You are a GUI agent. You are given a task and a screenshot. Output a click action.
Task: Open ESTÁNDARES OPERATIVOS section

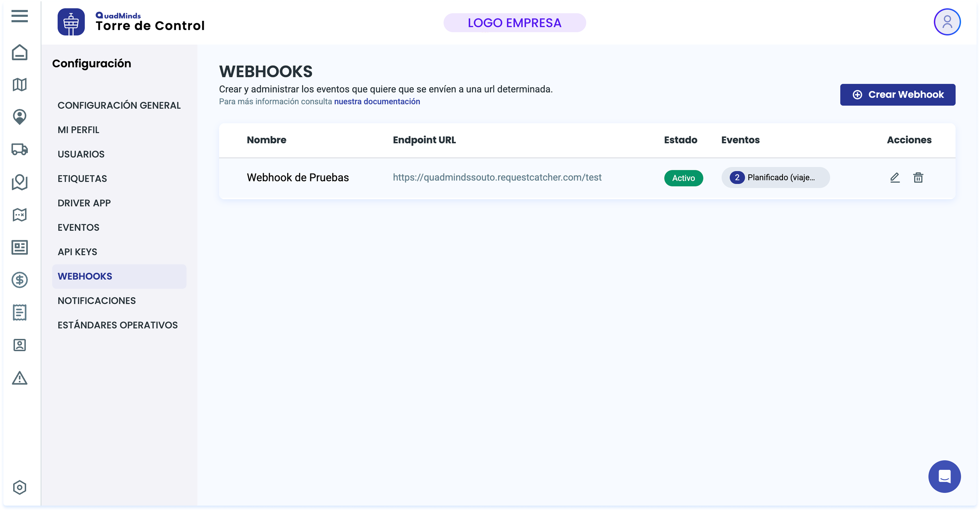click(x=118, y=325)
